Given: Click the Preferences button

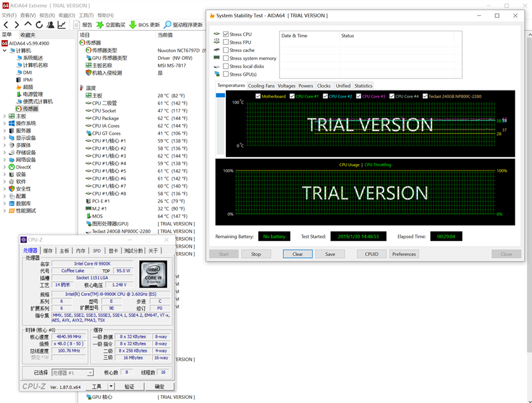Looking at the screenshot, I should [x=404, y=254].
